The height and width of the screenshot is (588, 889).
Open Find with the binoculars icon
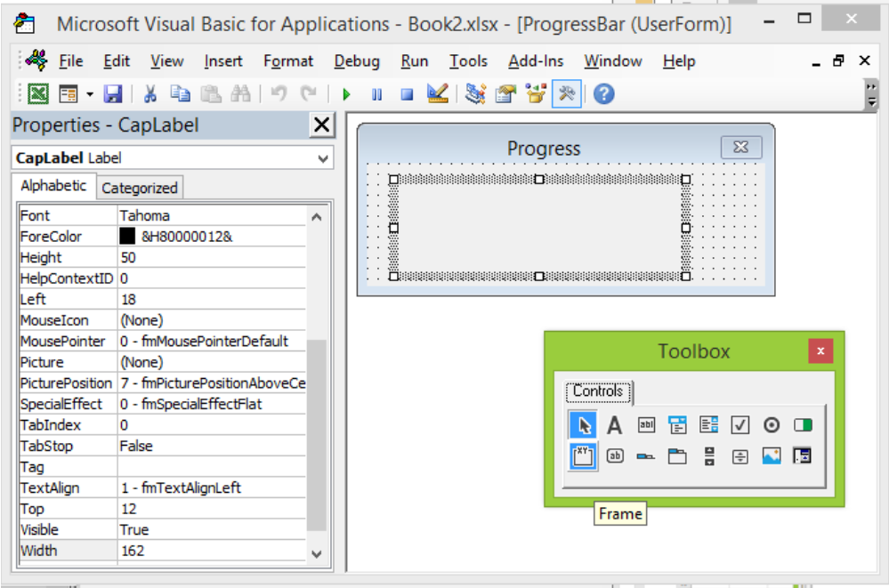pyautogui.click(x=241, y=93)
